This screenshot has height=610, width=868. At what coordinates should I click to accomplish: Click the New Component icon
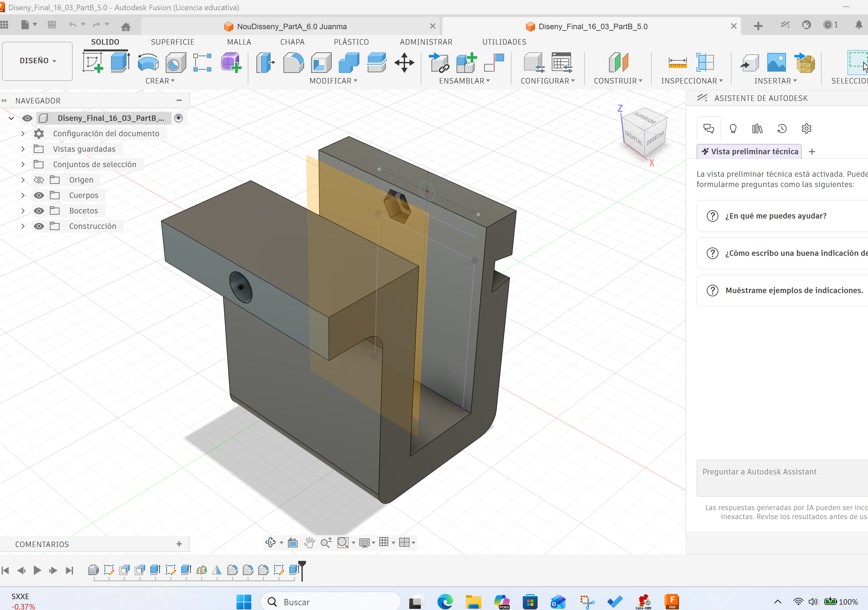(467, 62)
